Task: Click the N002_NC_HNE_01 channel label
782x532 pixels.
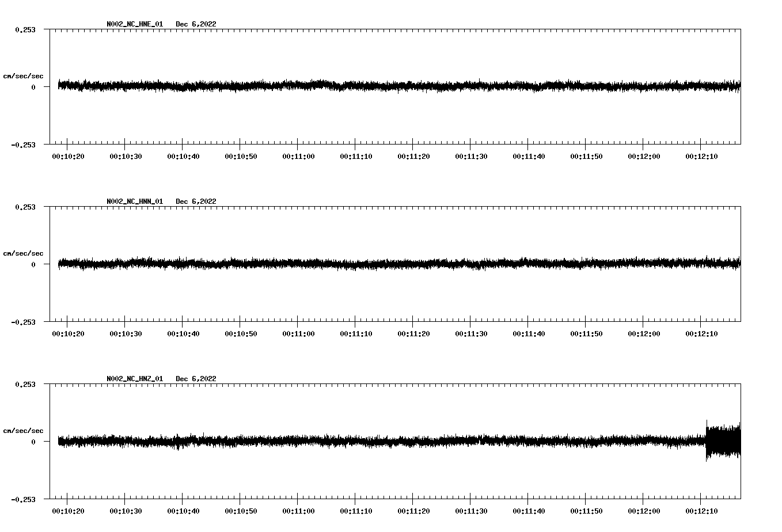Action: (134, 24)
